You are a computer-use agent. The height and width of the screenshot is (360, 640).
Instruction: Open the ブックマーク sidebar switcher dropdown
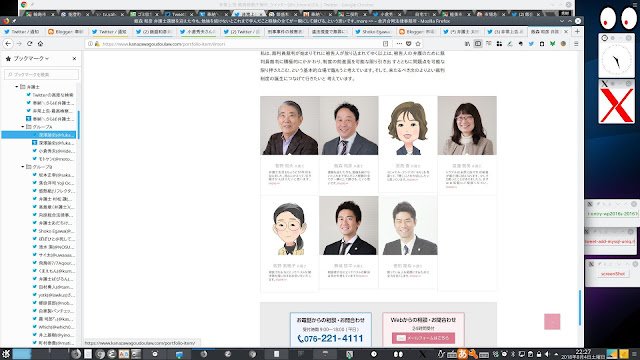click(x=27, y=59)
